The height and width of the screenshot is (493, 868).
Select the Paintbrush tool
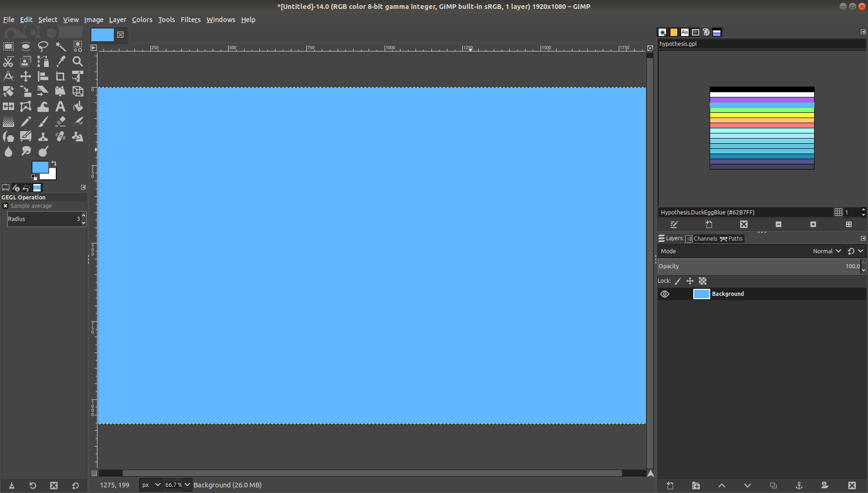(x=43, y=122)
